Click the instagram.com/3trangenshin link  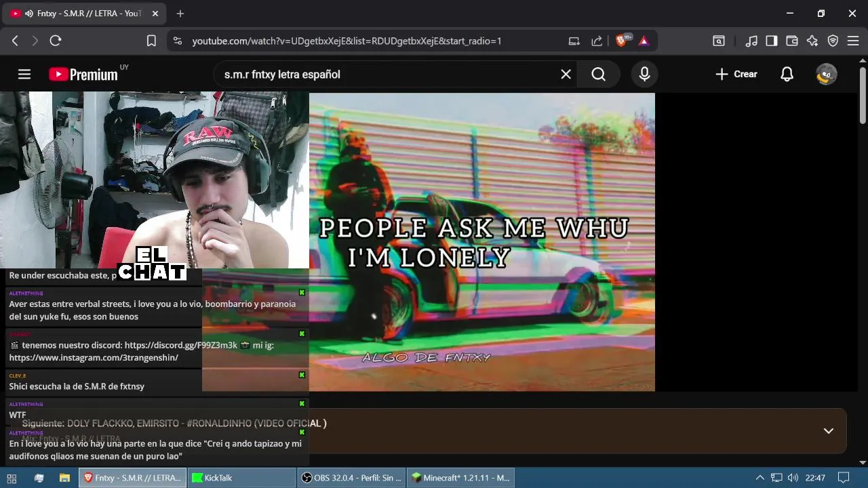pyautogui.click(x=94, y=357)
